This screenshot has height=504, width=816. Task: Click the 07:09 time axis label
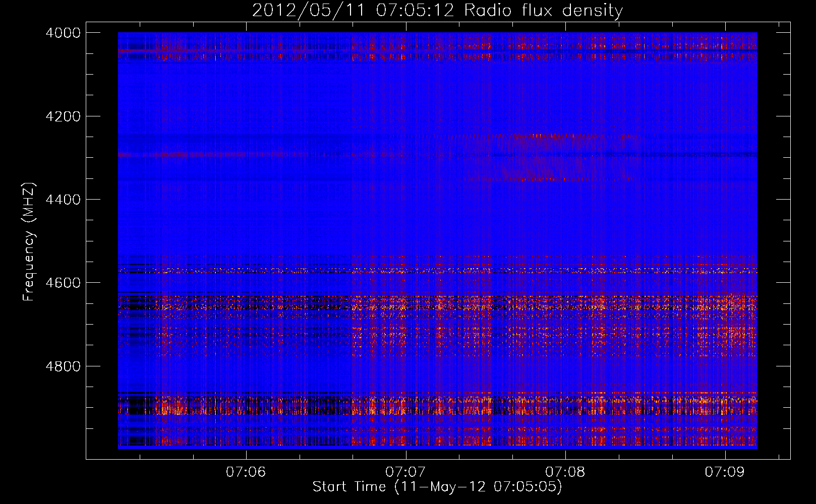click(x=725, y=472)
